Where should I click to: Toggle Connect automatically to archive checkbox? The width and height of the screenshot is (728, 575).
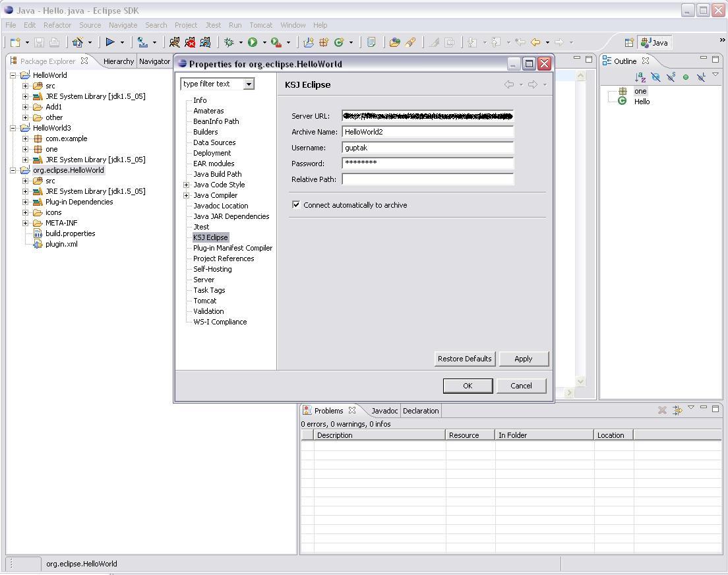pyautogui.click(x=295, y=205)
